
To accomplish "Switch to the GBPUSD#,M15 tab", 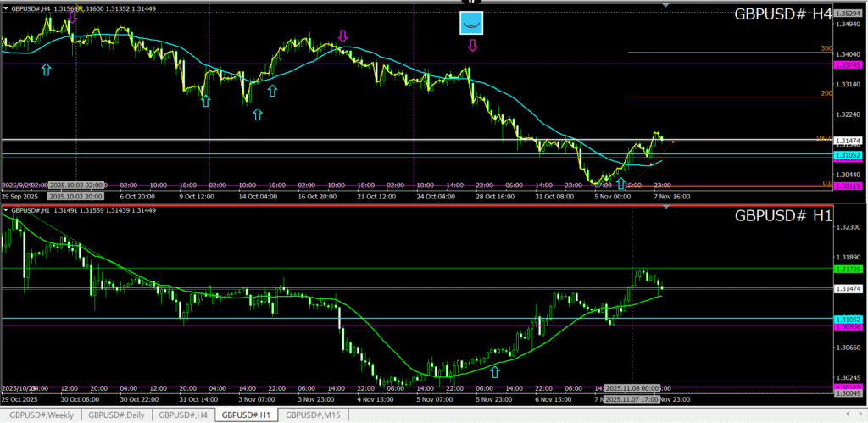I will point(313,415).
